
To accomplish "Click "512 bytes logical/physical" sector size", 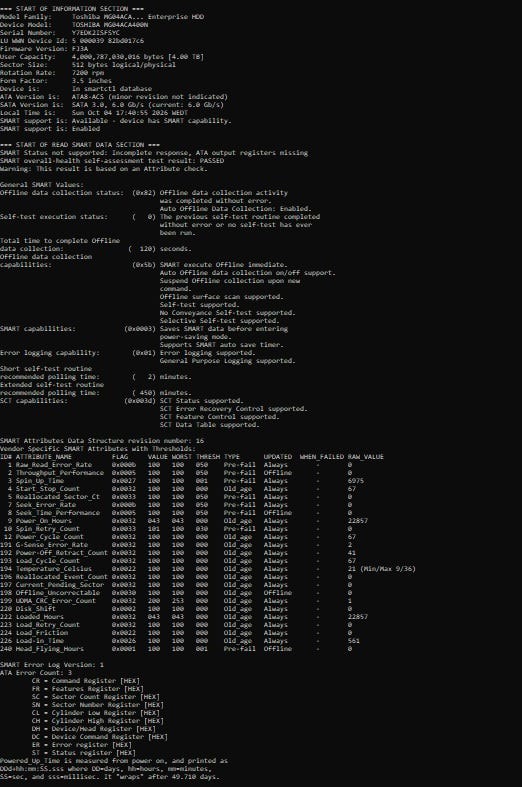I will (x=124, y=65).
